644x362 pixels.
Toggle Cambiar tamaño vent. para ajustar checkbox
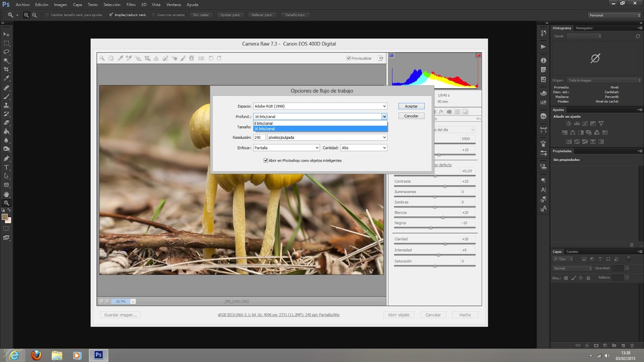coord(47,15)
